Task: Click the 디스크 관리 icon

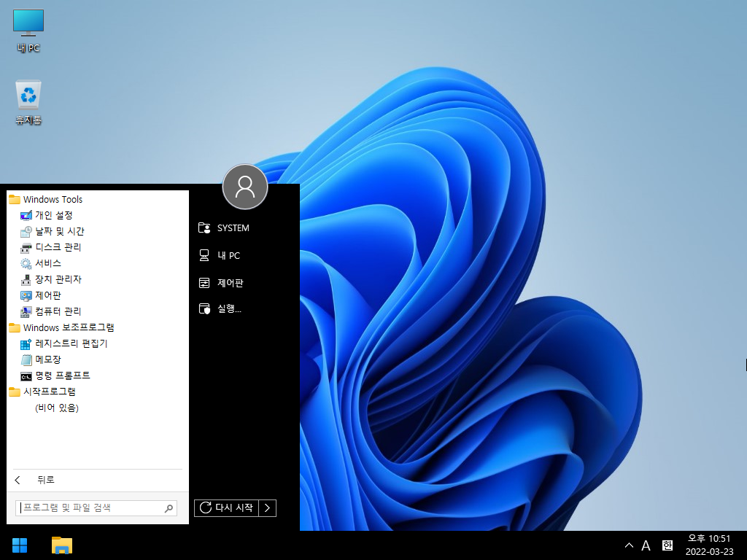Action: click(26, 248)
